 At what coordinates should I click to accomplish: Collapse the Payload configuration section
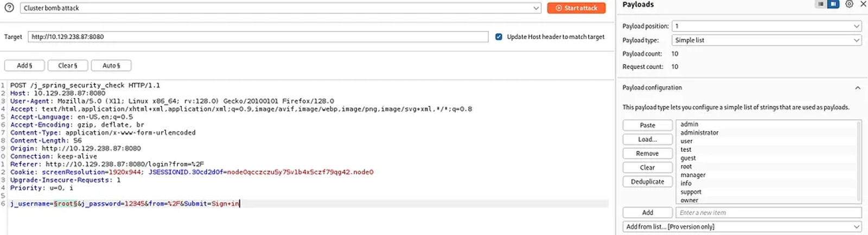point(858,88)
